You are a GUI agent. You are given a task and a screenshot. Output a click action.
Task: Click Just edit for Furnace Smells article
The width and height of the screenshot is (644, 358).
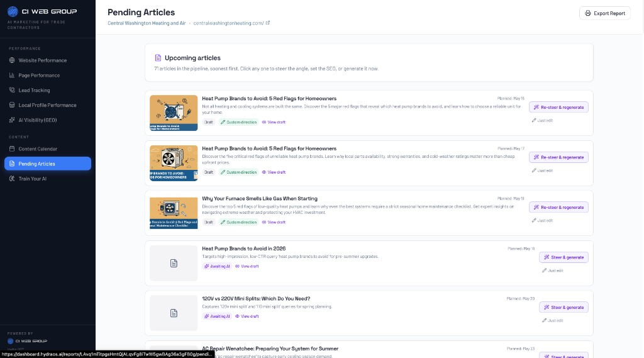click(542, 221)
